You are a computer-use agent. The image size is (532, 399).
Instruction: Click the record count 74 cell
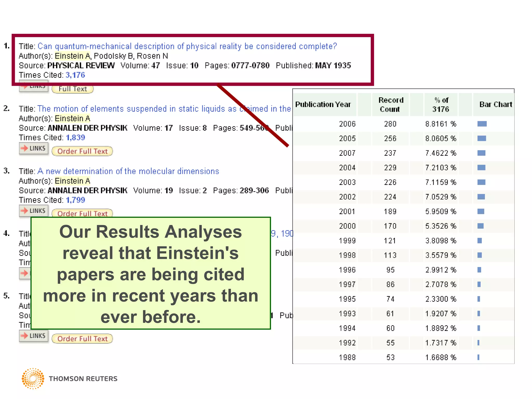[x=390, y=299]
